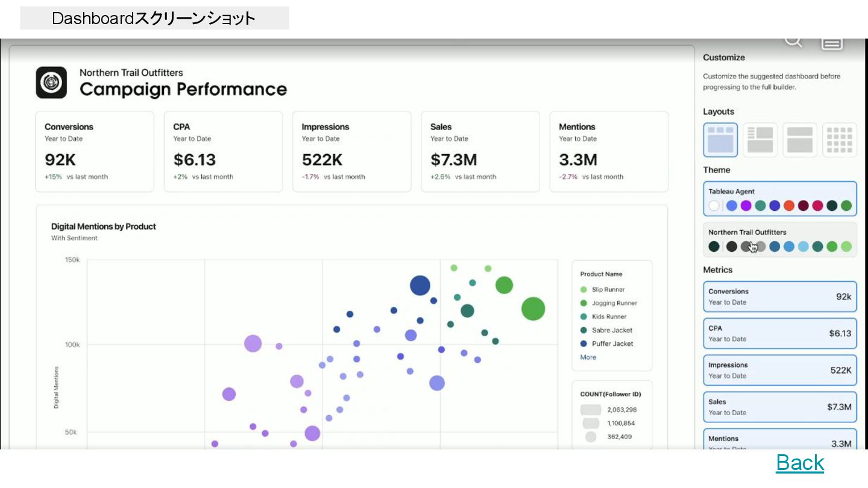Click the Northern Trail Outfitters logo icon
The width and height of the screenshot is (868, 488).
[51, 83]
